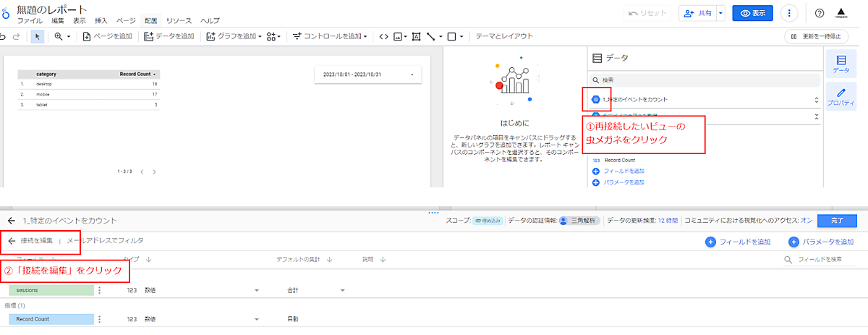Open the ファイル menu
Viewport: 868px width, 335px height.
tap(29, 21)
